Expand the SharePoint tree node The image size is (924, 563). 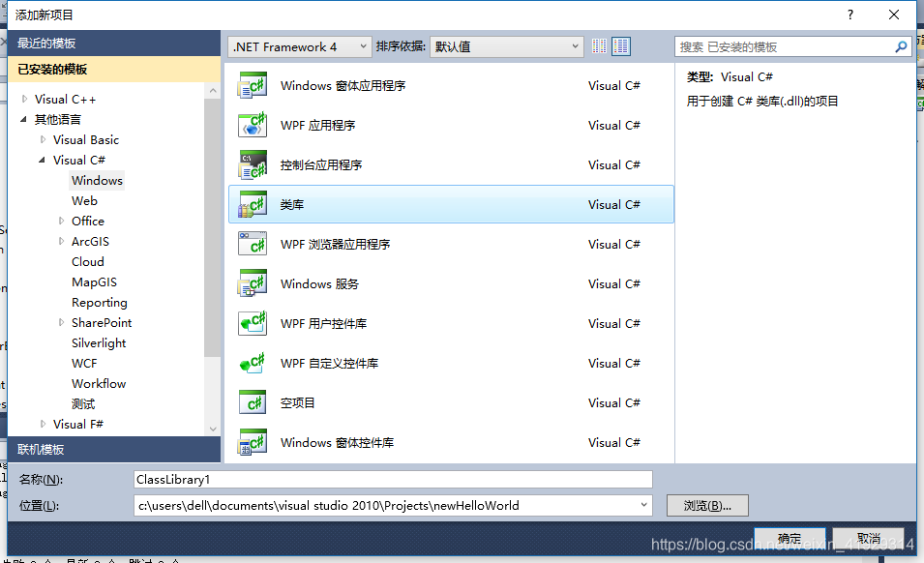(x=61, y=322)
